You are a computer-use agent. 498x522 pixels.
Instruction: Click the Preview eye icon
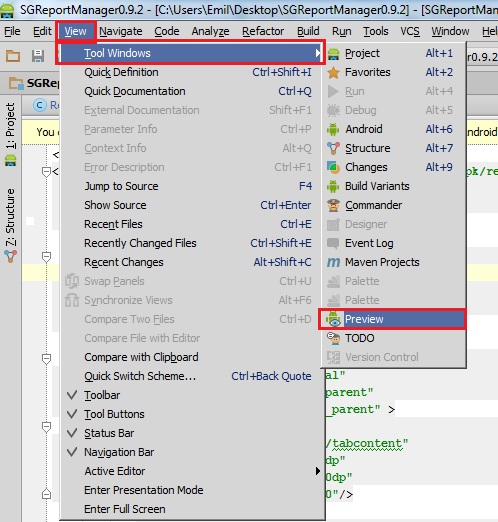pyautogui.click(x=333, y=319)
